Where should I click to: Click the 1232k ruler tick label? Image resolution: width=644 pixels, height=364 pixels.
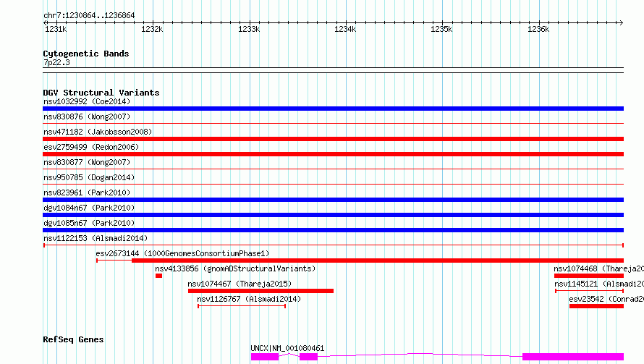[152, 29]
